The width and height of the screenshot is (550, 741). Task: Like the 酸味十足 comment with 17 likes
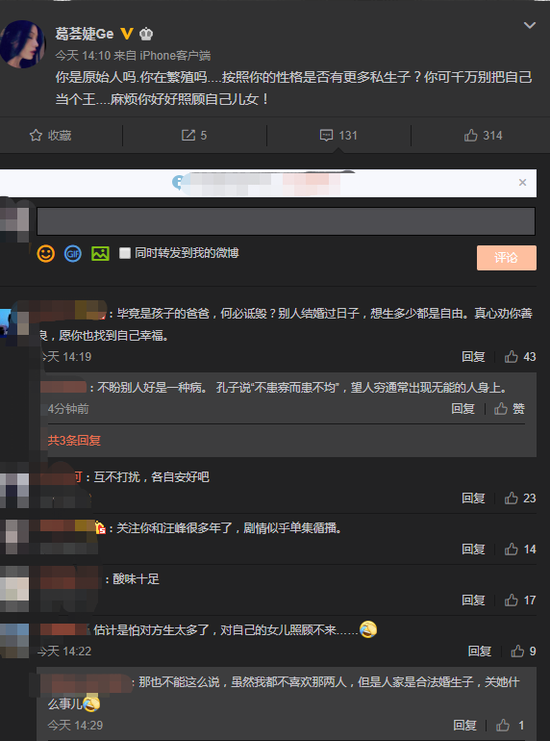coord(520,600)
